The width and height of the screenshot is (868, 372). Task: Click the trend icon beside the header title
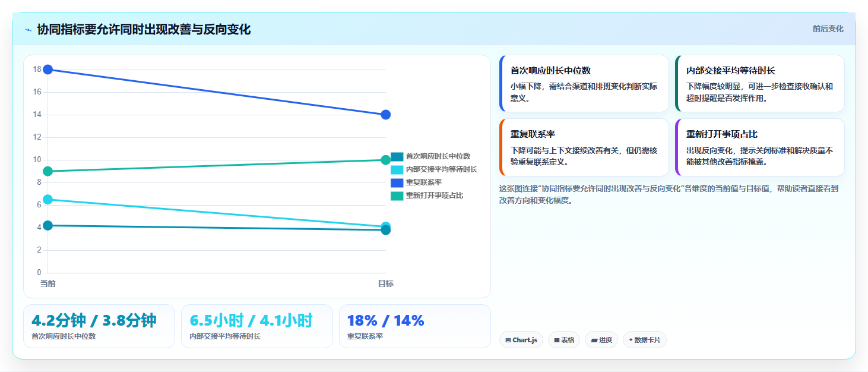click(x=28, y=30)
